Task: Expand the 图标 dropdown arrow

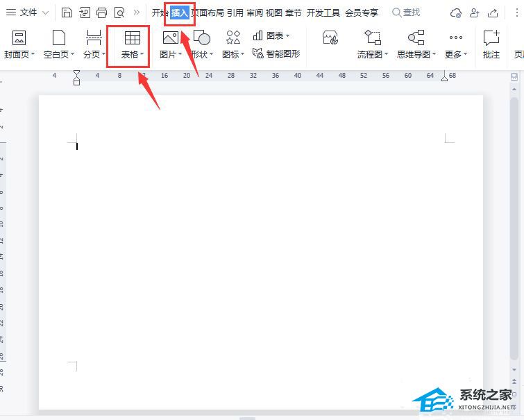Action: 243,53
